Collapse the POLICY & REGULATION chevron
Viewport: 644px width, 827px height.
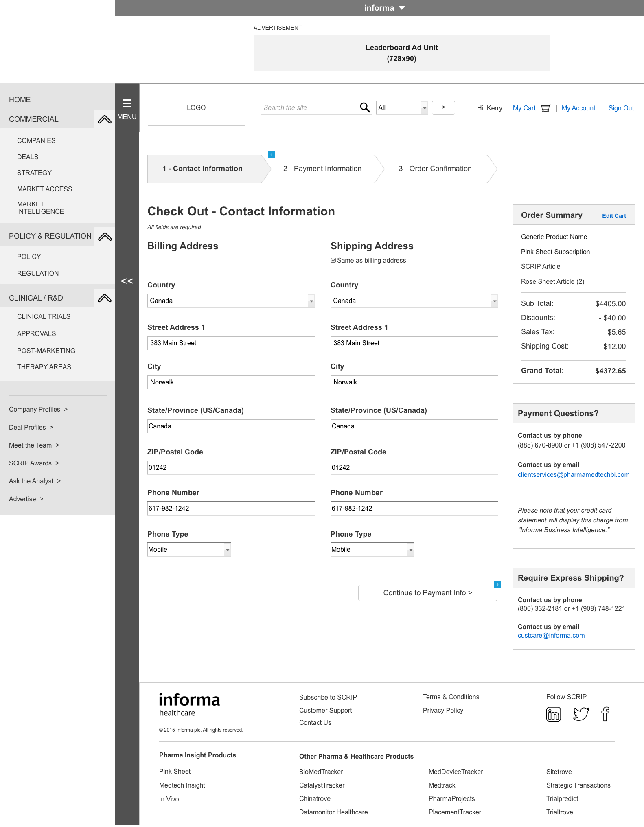click(x=105, y=237)
